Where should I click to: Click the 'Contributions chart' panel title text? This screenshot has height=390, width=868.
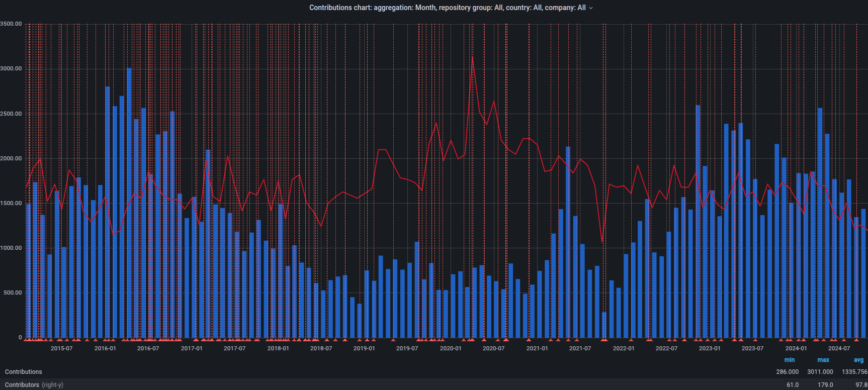click(447, 8)
